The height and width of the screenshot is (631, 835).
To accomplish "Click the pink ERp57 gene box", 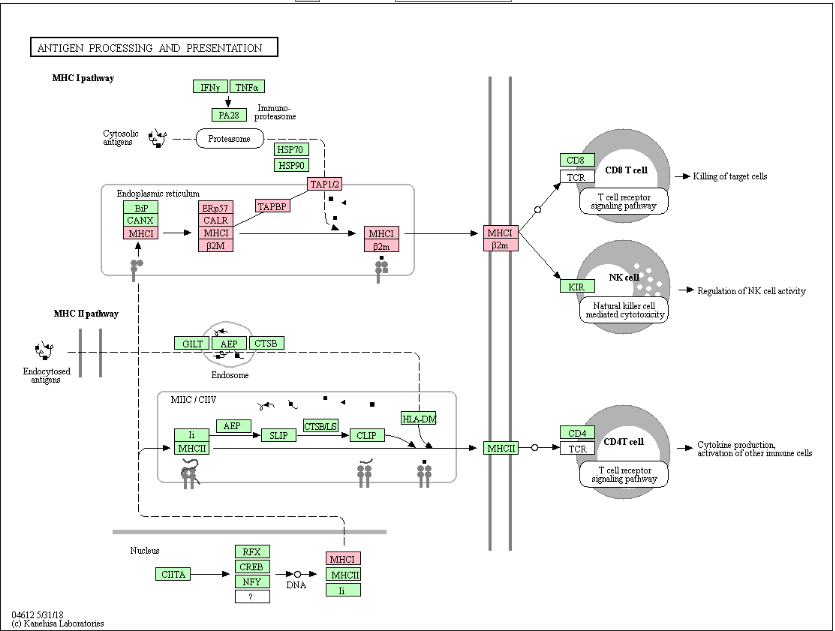I will [215, 207].
